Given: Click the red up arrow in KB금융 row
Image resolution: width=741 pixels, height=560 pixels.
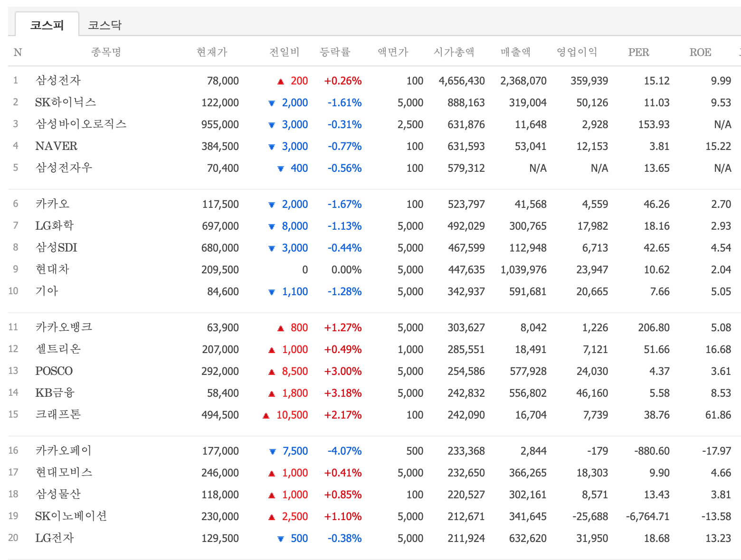Looking at the screenshot, I should [x=272, y=393].
